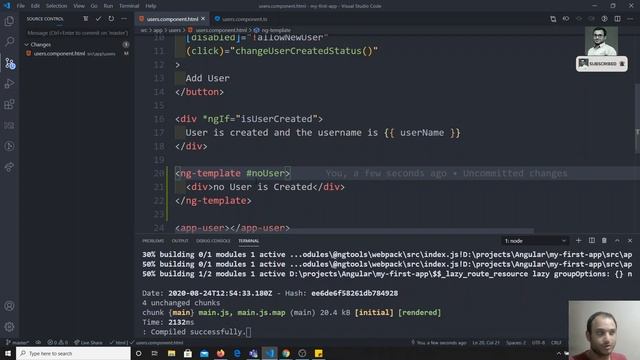Click the commit message input field
Viewport: 640px width, 360px height.
[x=78, y=33]
